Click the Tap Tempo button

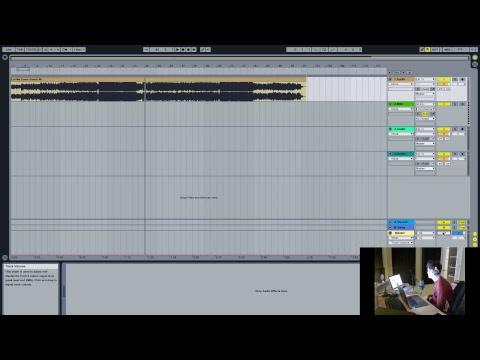coord(20,49)
